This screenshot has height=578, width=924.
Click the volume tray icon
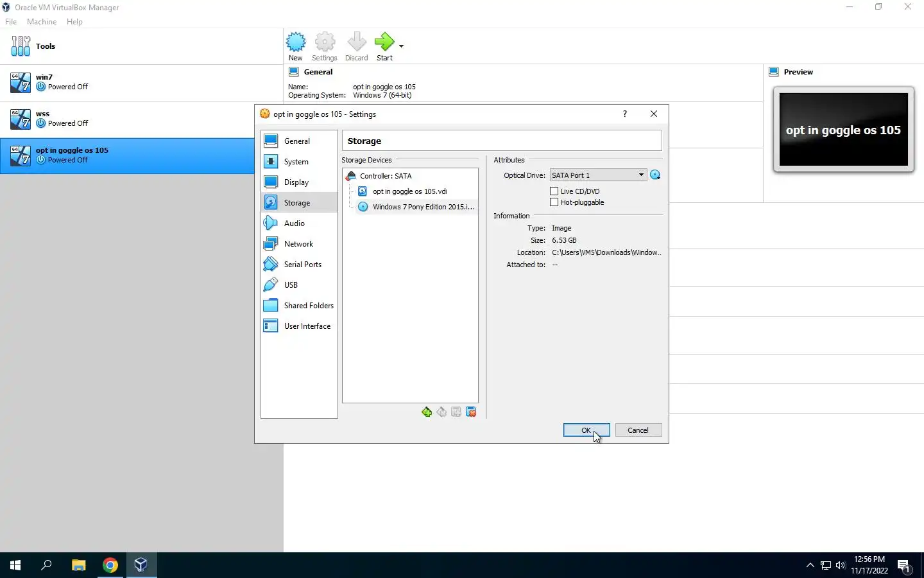[841, 565]
